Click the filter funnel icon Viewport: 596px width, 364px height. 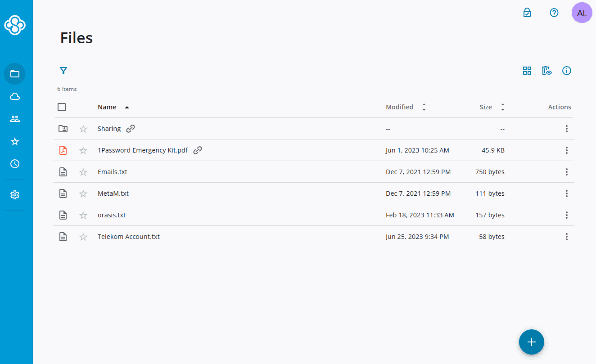(63, 71)
